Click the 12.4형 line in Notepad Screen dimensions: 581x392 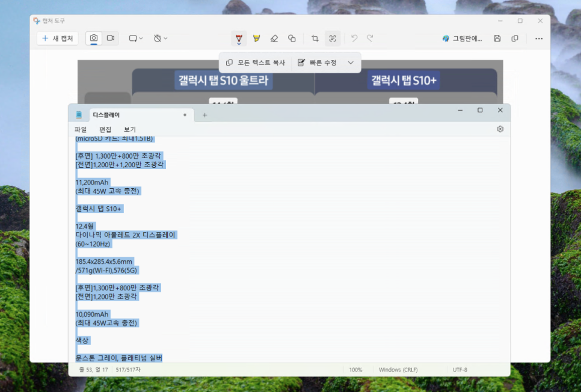coord(84,226)
